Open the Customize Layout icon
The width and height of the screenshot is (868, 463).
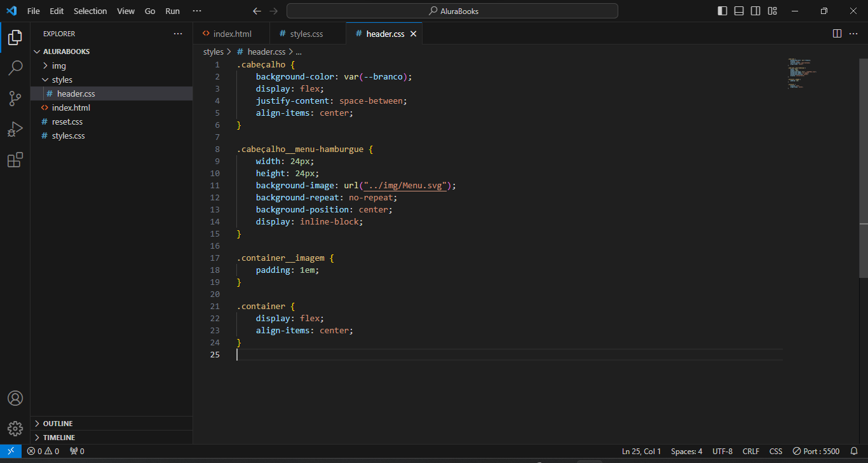point(772,11)
